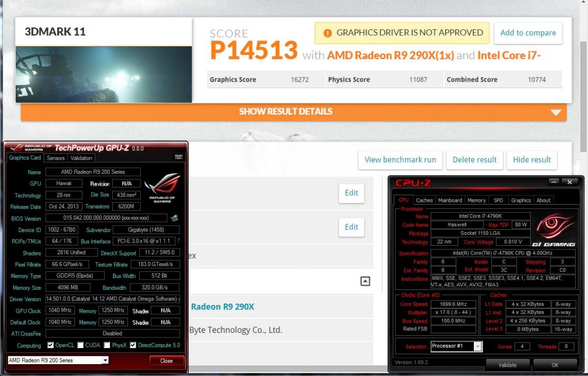Click GRAPHICS DRIVER IS NOT APPROVED notice
This screenshot has height=376, width=588.
[x=402, y=33]
